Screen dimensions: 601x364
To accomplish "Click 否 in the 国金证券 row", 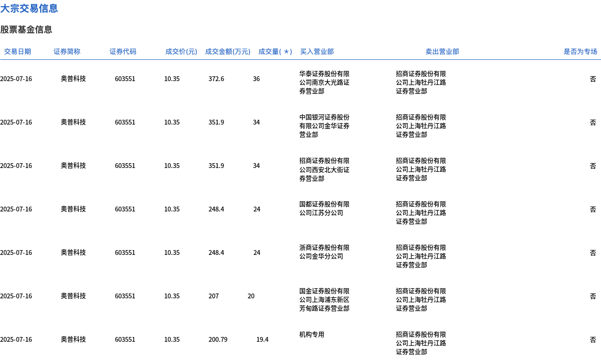I will 593,296.
